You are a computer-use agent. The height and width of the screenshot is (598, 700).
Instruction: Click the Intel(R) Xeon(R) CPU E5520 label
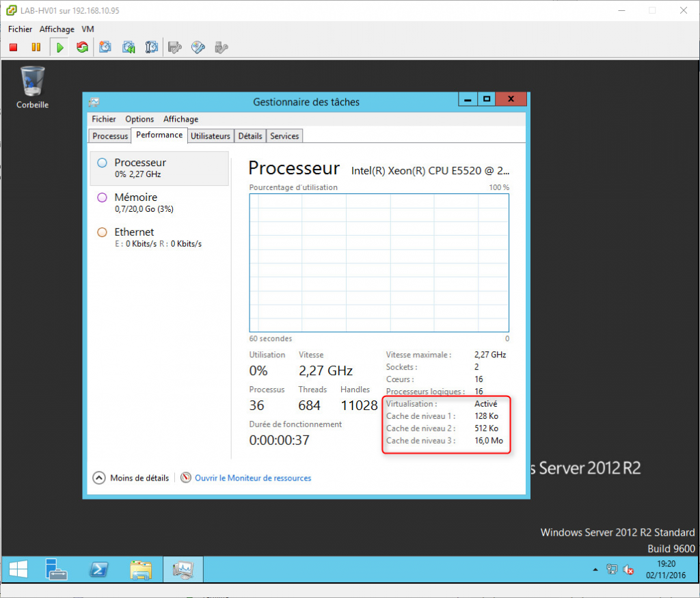point(430,171)
